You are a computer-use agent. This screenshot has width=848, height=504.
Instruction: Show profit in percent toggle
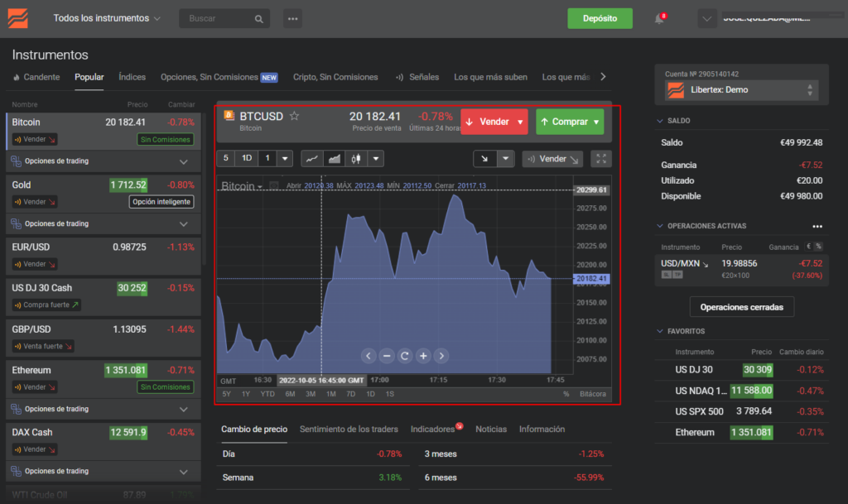819,247
